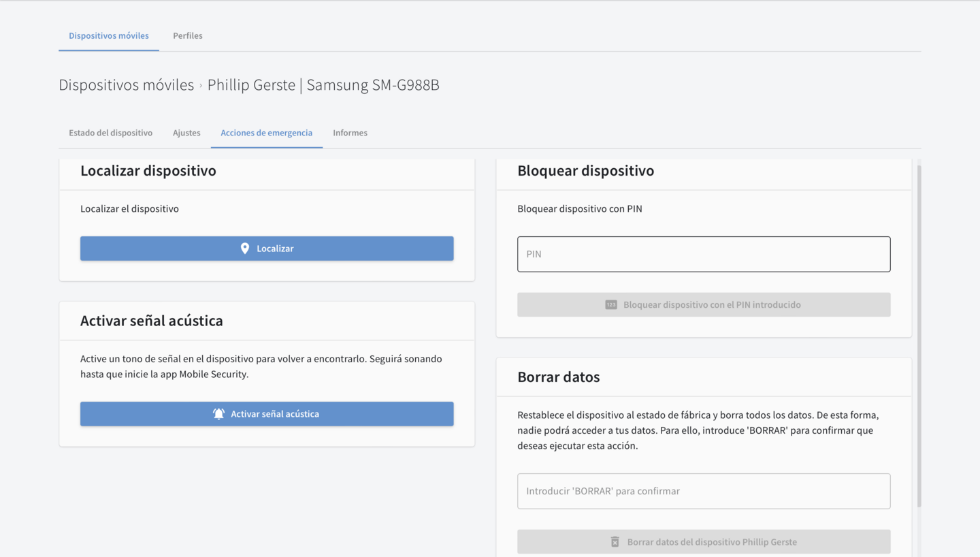Click Bloquear dispositivo con el PIN introducido

[704, 305]
